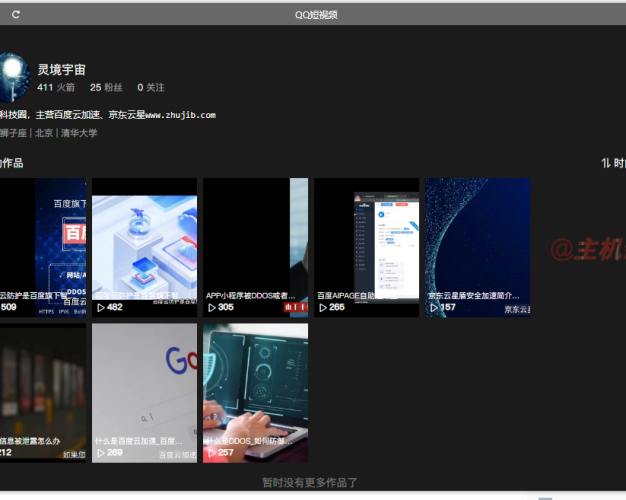Open the 什么是百度云加速 video
The width and height of the screenshot is (626, 500).
(x=145, y=393)
